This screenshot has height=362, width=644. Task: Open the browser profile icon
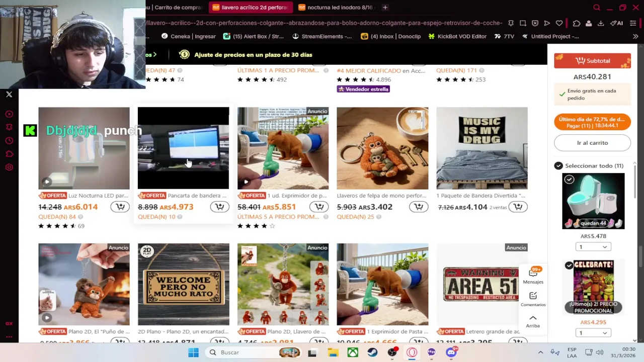(x=589, y=23)
